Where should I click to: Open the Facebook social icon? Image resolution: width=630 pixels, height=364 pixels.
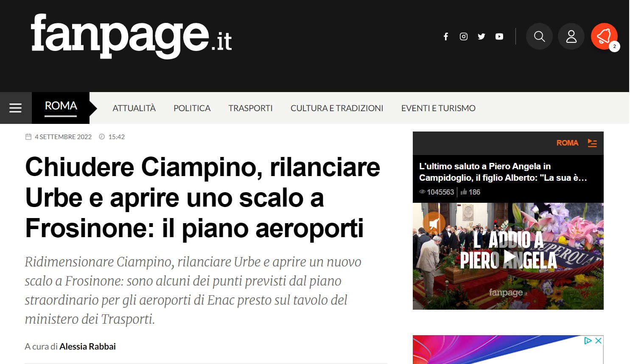(445, 36)
